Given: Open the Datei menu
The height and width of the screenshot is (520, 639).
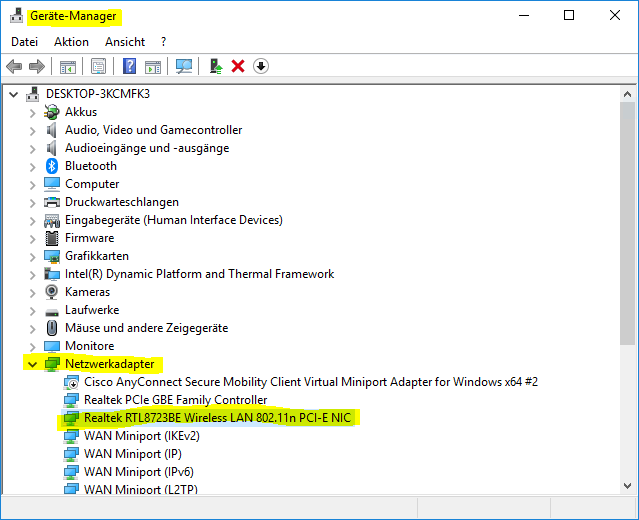Looking at the screenshot, I should coord(24,42).
